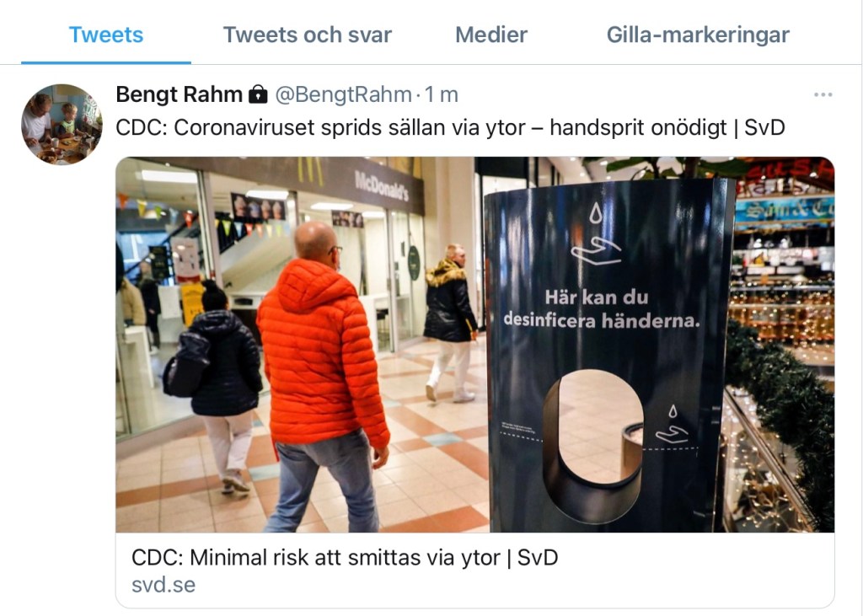This screenshot has height=616, width=863.
Task: Open Bengt Rahm's profile picture
Action: click(x=62, y=124)
